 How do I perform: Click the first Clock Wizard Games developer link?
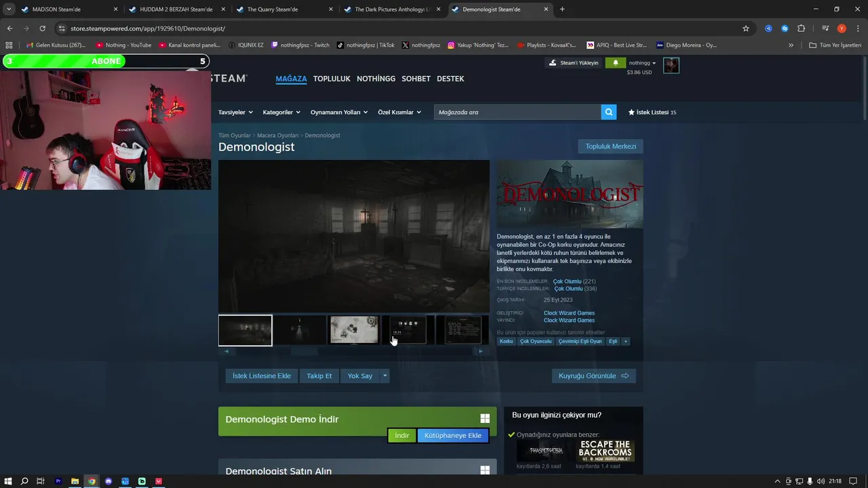point(569,313)
